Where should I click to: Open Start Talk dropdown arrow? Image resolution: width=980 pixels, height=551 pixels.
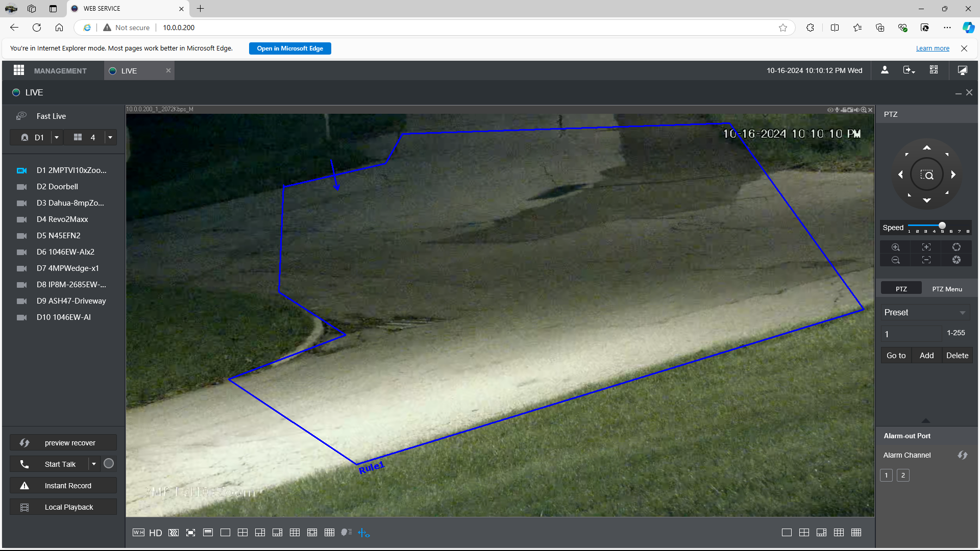tap(94, 464)
